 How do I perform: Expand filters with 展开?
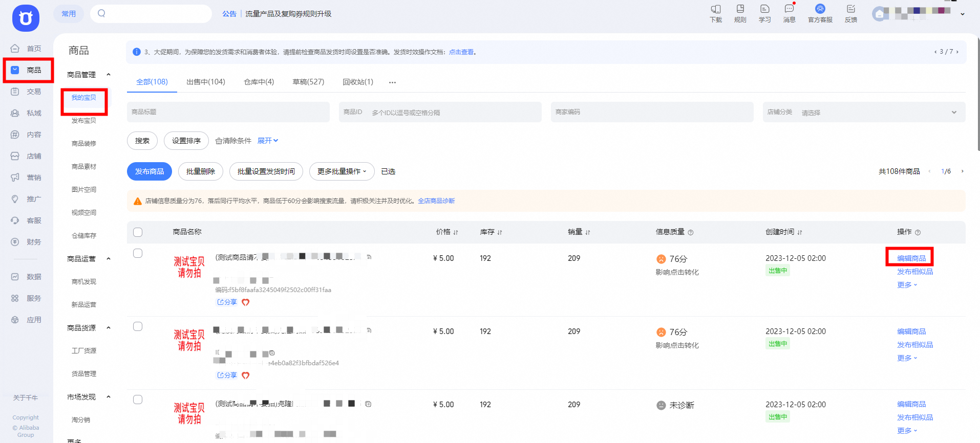coord(268,141)
